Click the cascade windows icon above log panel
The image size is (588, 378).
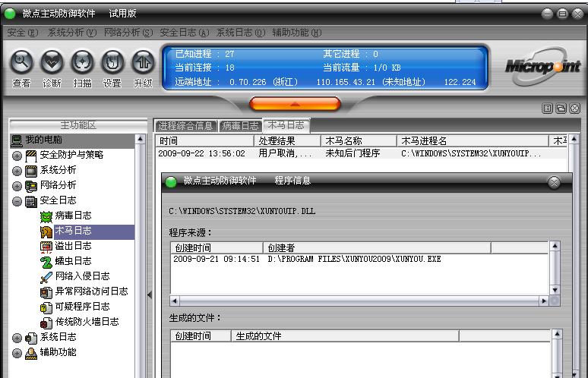(561, 109)
